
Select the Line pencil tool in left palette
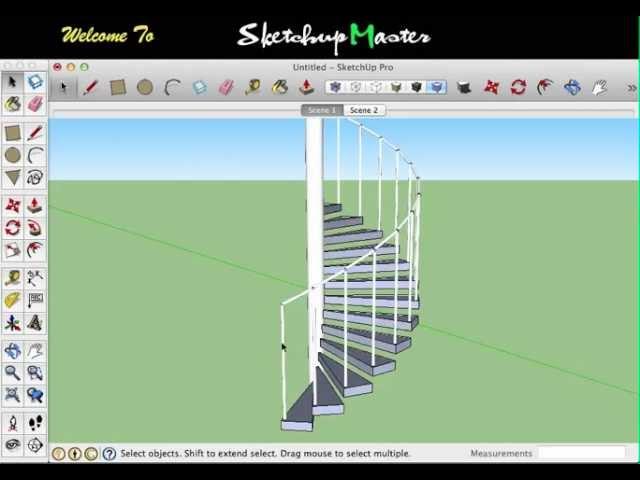35,133
